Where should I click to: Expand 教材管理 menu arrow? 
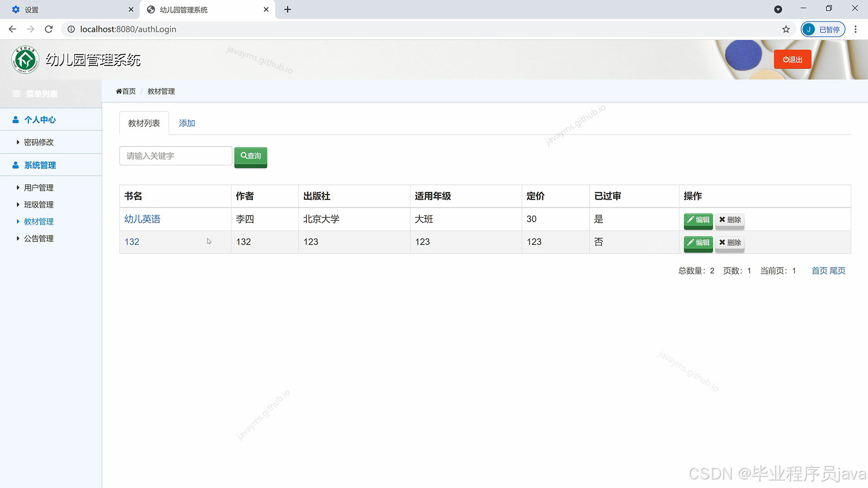18,221
